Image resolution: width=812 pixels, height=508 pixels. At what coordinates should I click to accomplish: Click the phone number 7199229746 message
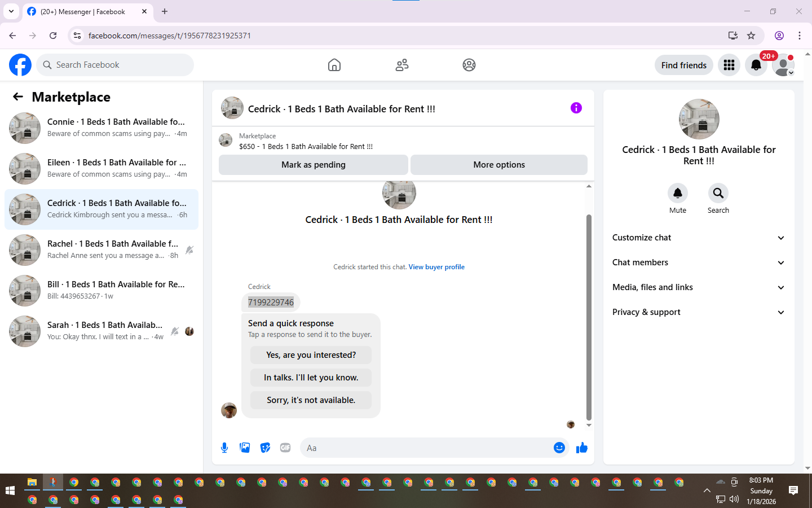pos(271,302)
